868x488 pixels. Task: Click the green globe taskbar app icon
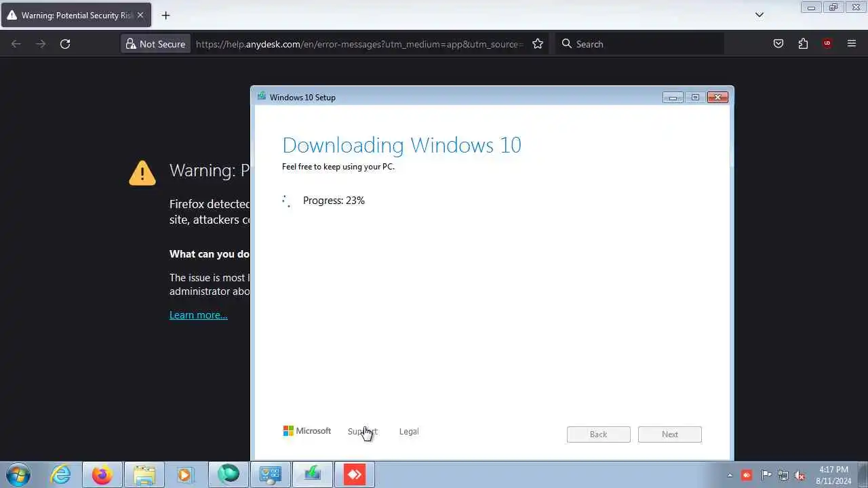(229, 474)
